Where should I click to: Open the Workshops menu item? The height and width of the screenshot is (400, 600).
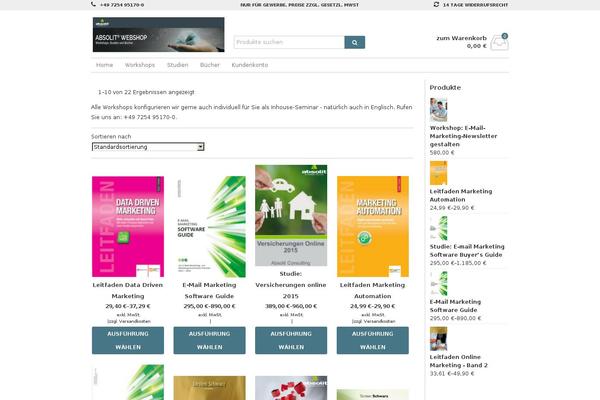pyautogui.click(x=140, y=65)
